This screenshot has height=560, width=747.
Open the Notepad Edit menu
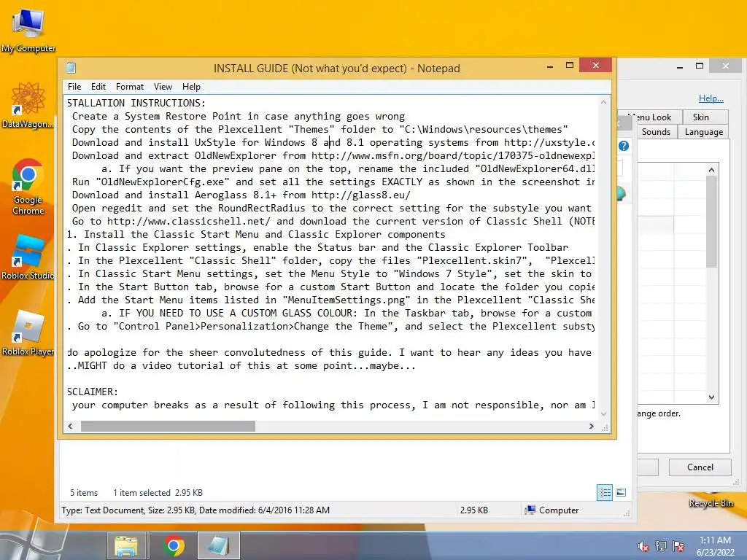(x=98, y=87)
